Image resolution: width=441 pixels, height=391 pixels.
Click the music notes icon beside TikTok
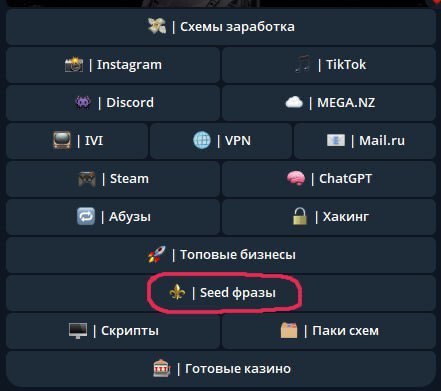303,64
